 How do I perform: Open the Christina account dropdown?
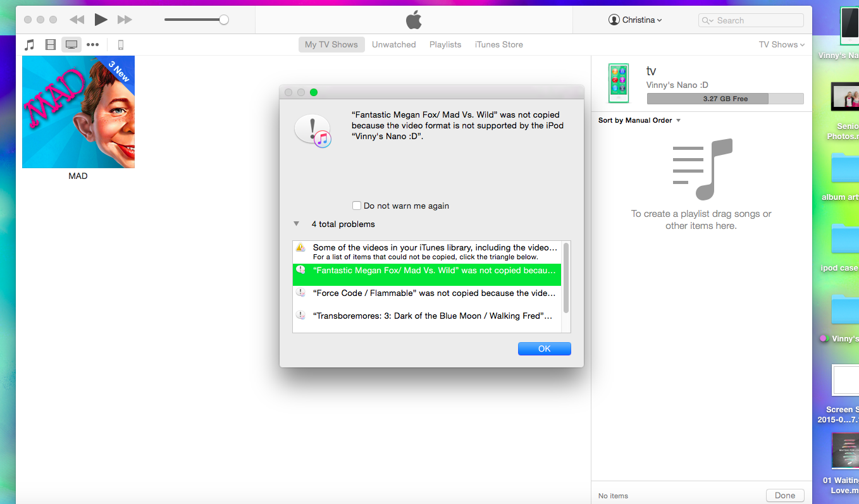635,20
